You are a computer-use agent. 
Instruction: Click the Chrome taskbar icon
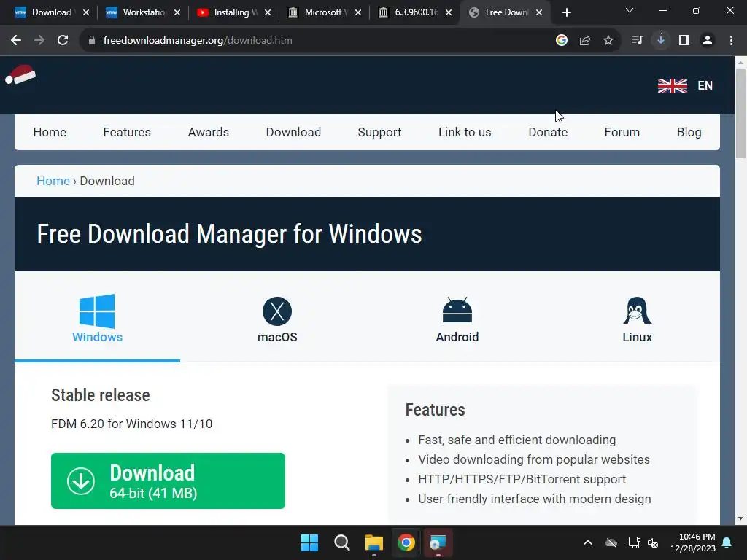click(x=406, y=542)
